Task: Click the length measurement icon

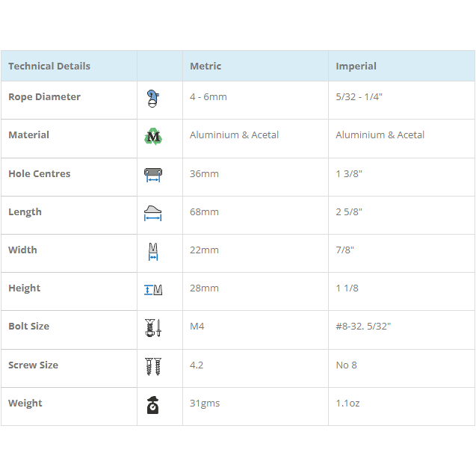Action: click(x=152, y=213)
